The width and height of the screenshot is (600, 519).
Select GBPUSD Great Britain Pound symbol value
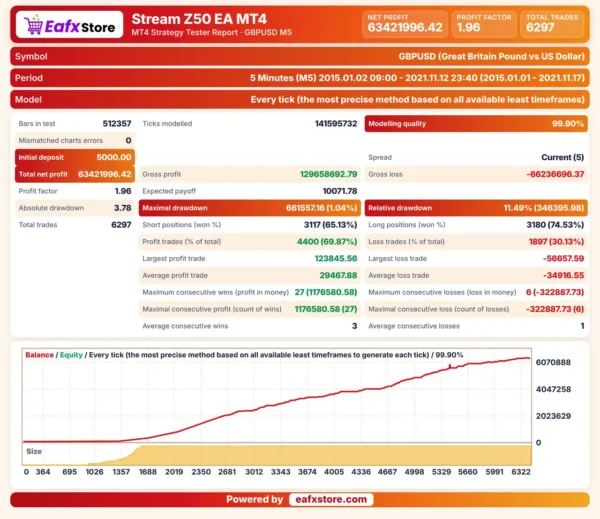[x=491, y=57]
